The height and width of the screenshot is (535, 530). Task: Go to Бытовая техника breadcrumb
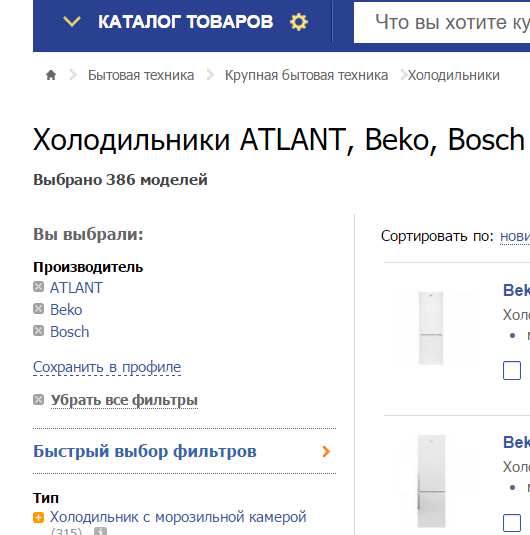click(141, 75)
